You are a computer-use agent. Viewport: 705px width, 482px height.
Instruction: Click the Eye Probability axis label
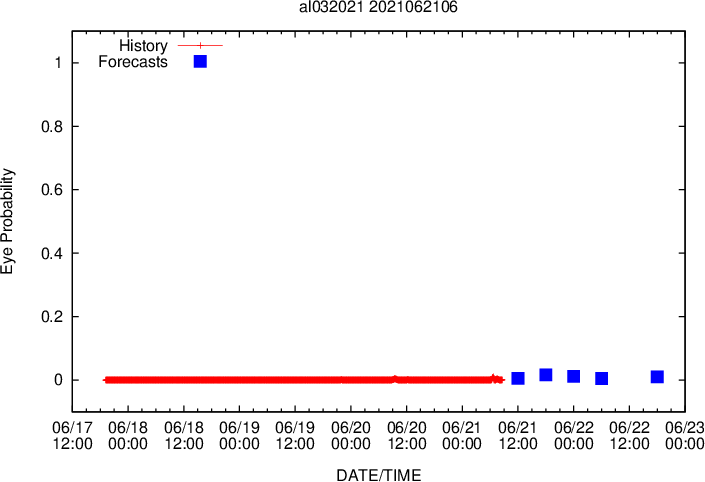[x=7, y=221]
